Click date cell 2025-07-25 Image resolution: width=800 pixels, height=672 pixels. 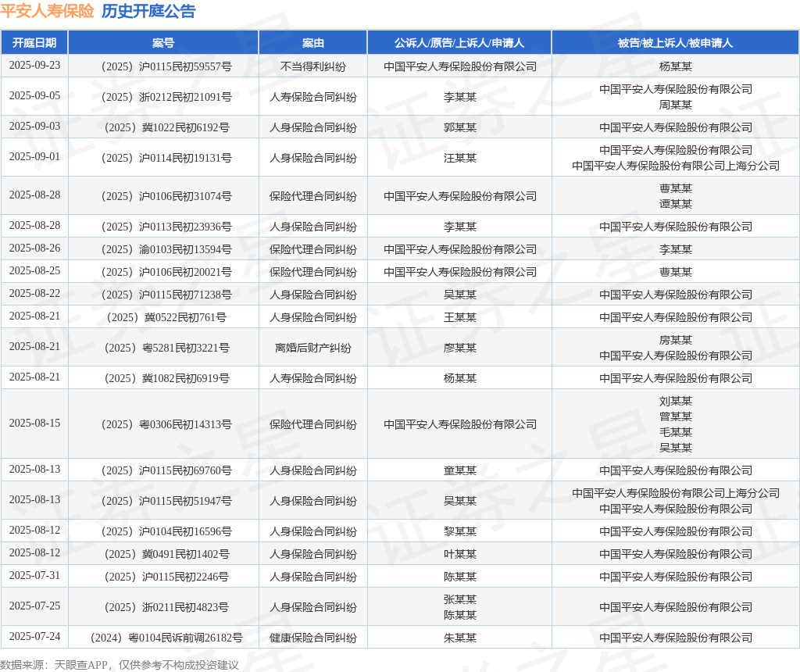coord(34,606)
